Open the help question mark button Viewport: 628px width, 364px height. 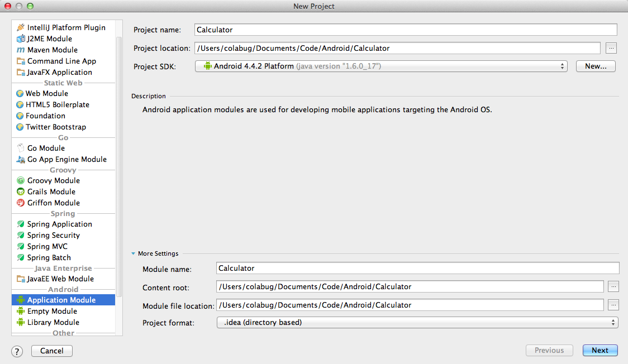[x=17, y=351]
